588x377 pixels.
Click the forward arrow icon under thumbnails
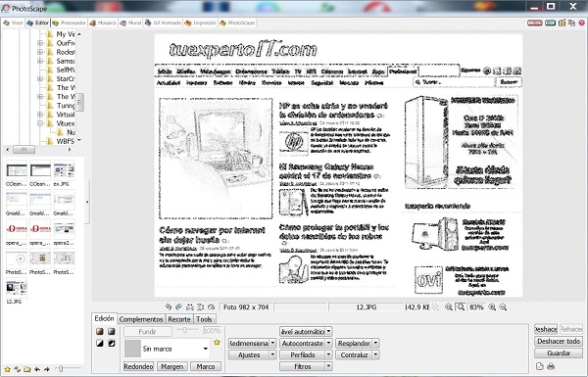46,369
